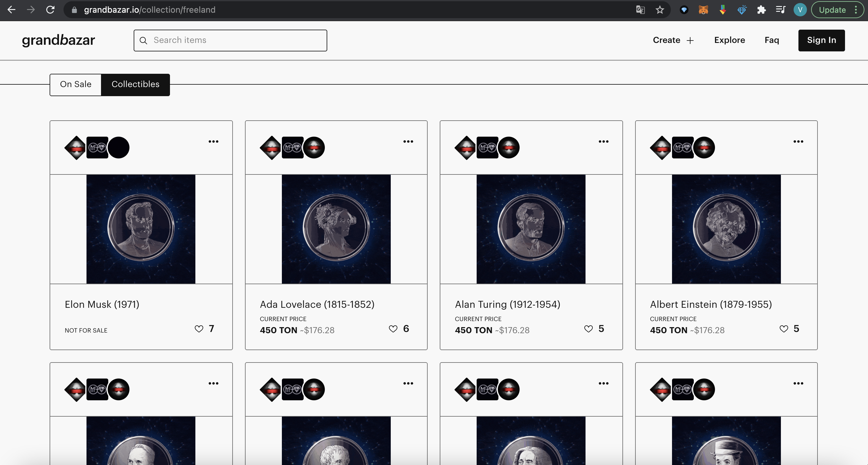Open the MetaMask fox extension
Screen dimensions: 868x465
click(x=703, y=10)
